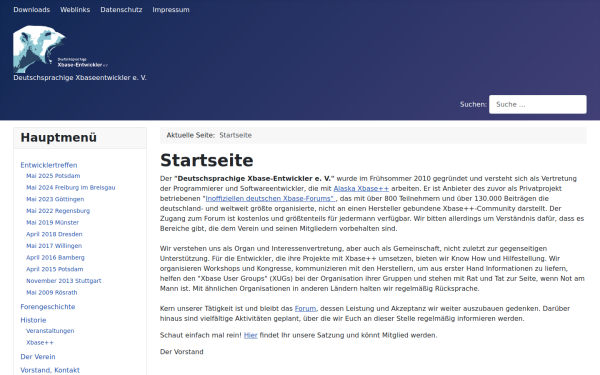Viewport: 600px width, 375px height.
Task: Click the Suchen: label
Action: [x=473, y=104]
